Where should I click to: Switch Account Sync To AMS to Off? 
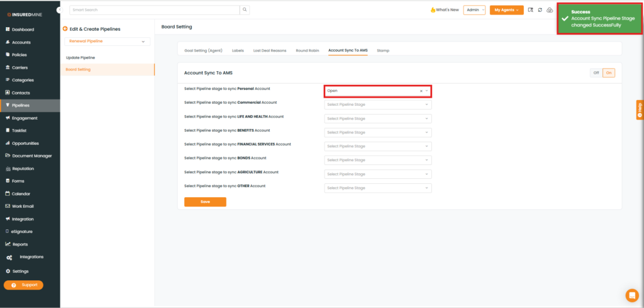pos(596,72)
